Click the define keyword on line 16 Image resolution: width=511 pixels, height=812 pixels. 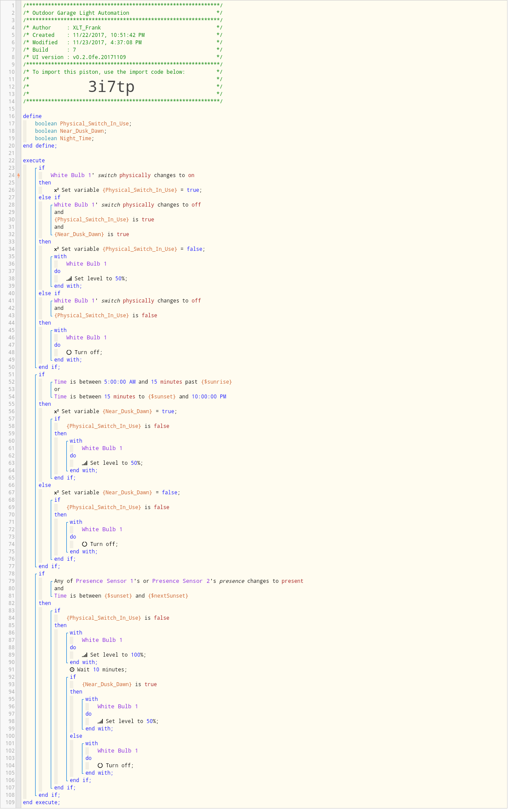click(x=33, y=116)
